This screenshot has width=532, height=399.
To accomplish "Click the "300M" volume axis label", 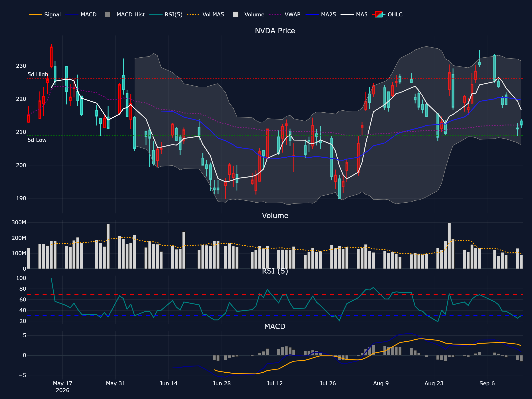I will pos(19,223).
